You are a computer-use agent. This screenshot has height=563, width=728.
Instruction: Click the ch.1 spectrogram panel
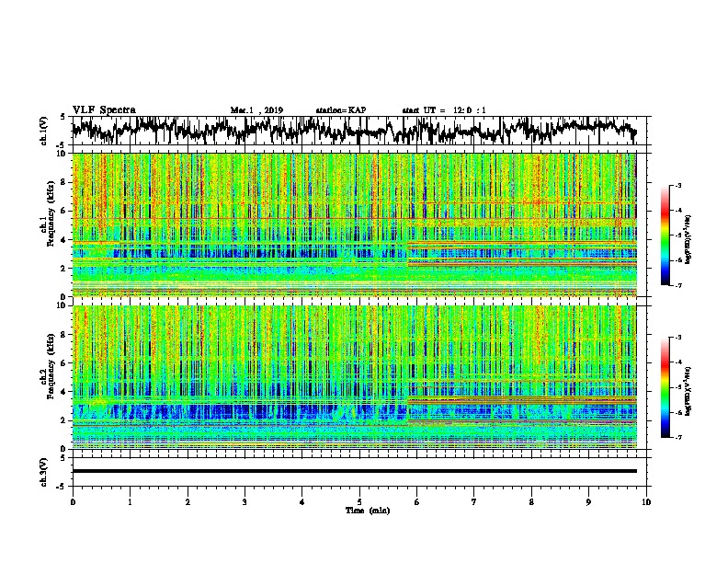(354, 224)
